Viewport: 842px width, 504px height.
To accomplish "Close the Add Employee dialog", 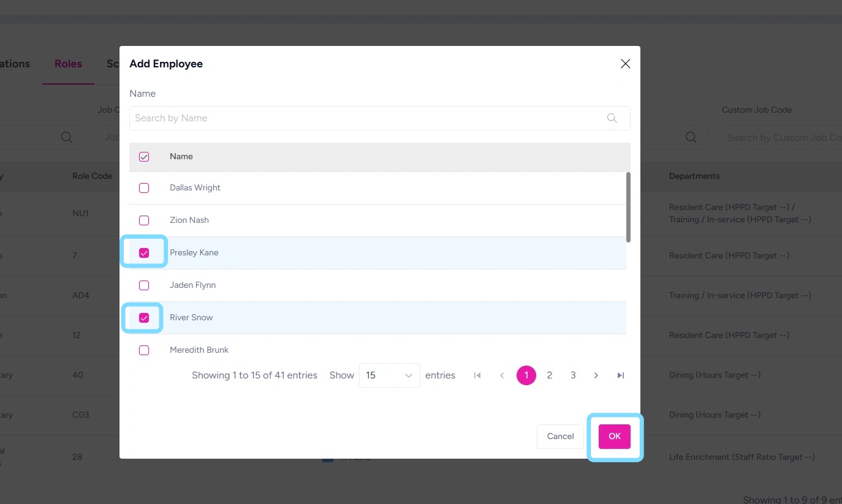I will point(625,64).
